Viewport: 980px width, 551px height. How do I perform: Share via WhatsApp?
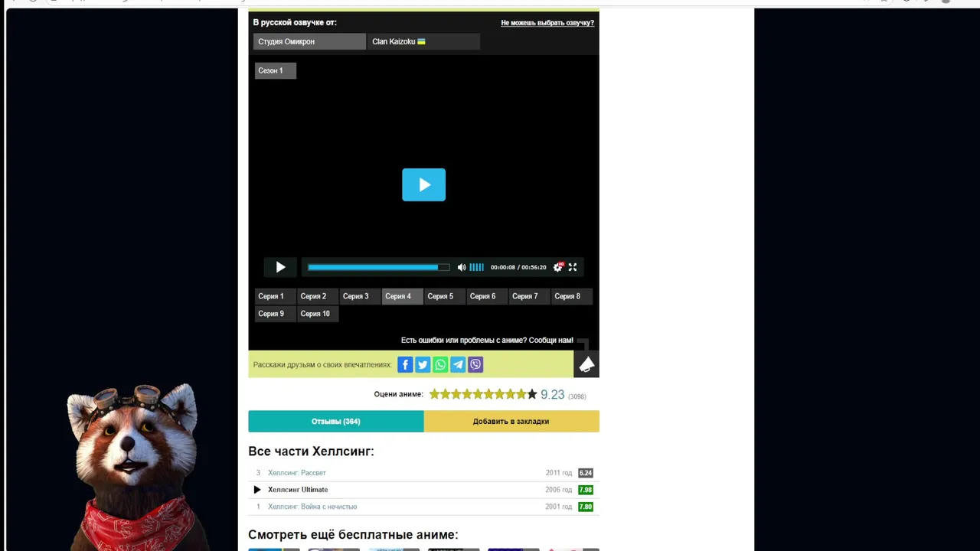coord(440,365)
